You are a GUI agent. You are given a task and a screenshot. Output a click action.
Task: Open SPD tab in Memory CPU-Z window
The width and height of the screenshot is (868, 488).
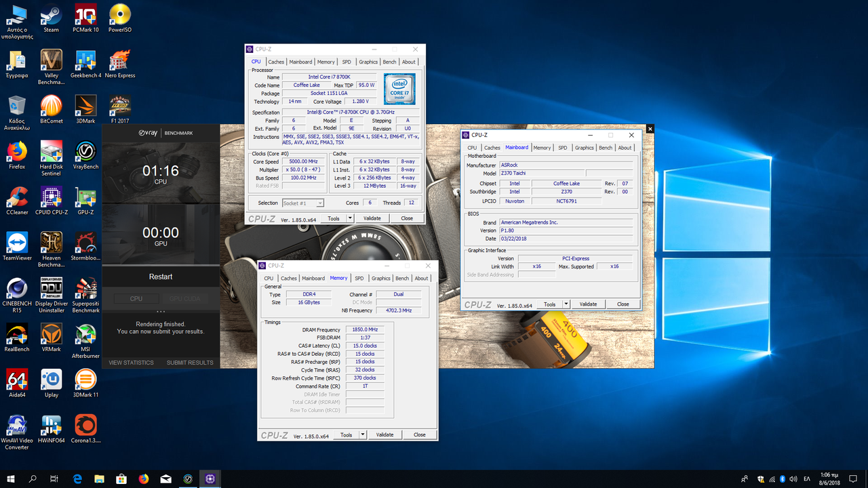[359, 278]
